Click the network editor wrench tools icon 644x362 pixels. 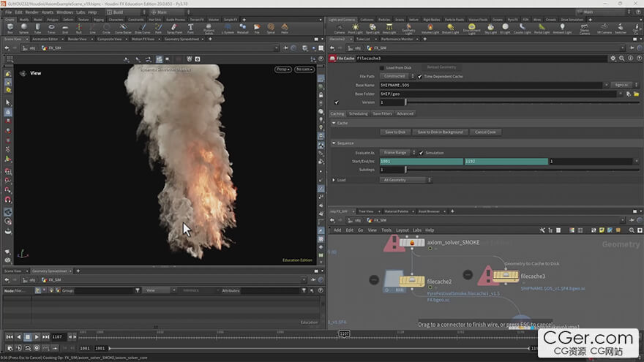(x=542, y=230)
